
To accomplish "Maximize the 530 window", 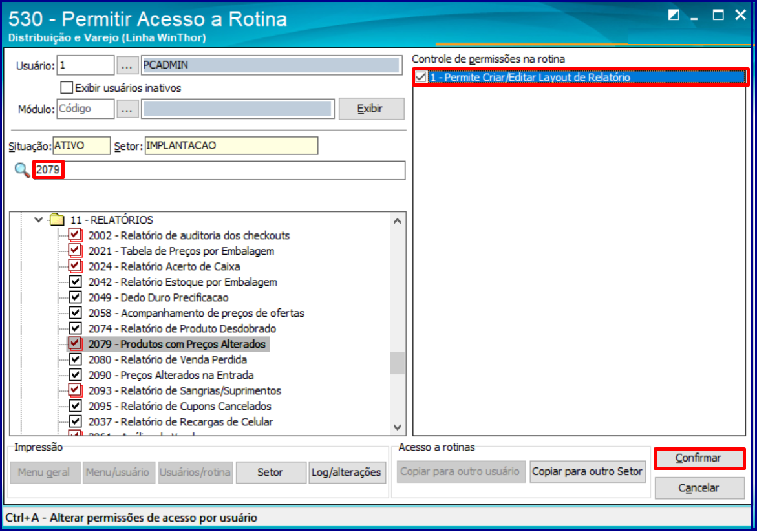I will pyautogui.click(x=718, y=15).
